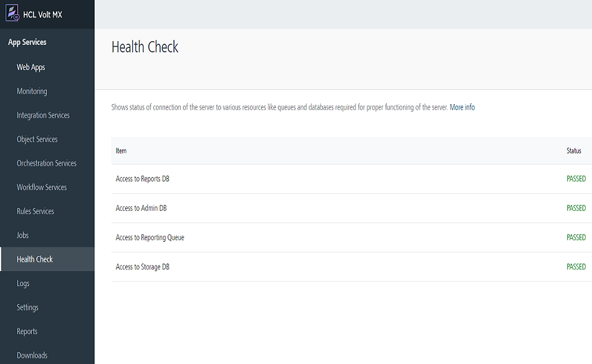Click the Status column header
The height and width of the screenshot is (364, 592).
(573, 151)
